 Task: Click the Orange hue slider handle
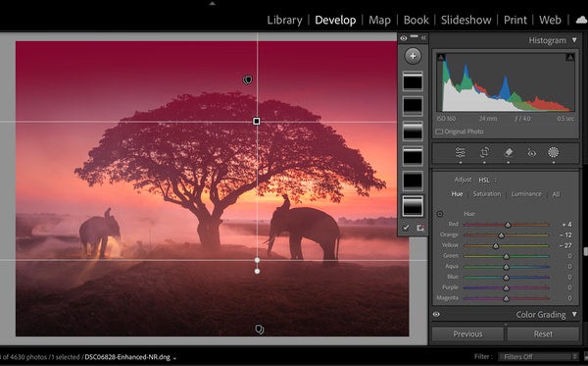coord(501,235)
